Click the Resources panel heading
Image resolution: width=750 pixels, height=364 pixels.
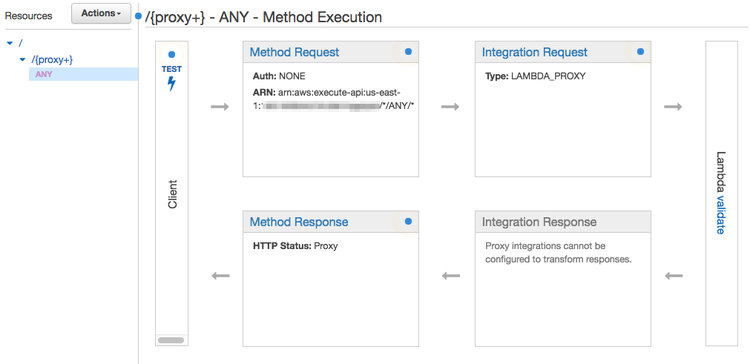tap(28, 16)
